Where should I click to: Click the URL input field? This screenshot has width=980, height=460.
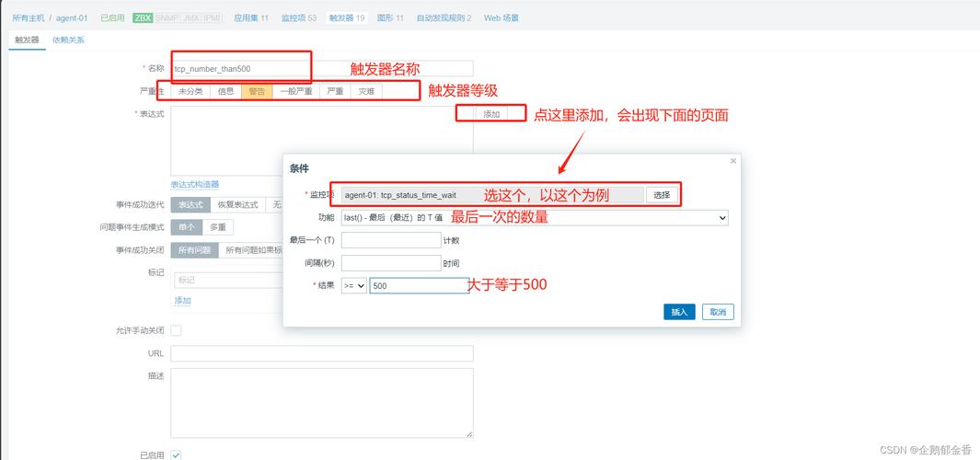point(322,353)
